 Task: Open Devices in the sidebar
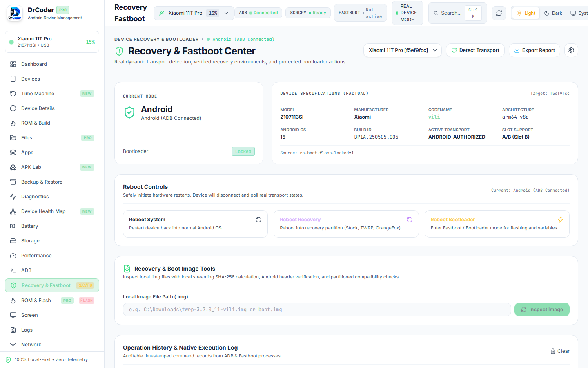pos(52,79)
